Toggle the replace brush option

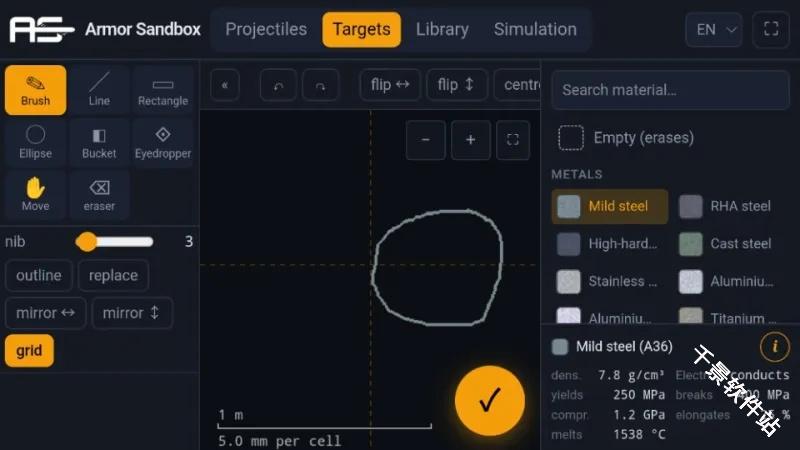[113, 276]
